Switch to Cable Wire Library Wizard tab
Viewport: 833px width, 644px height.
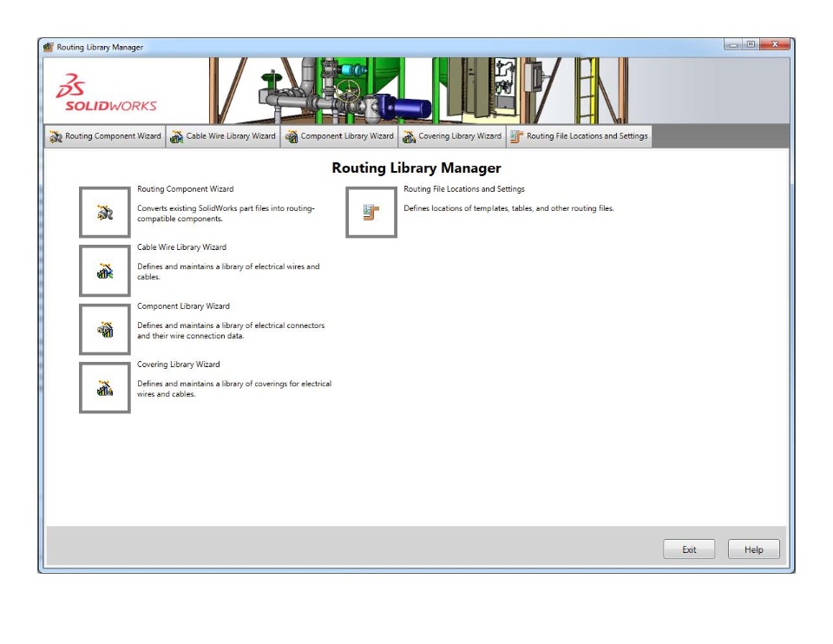click(x=223, y=136)
